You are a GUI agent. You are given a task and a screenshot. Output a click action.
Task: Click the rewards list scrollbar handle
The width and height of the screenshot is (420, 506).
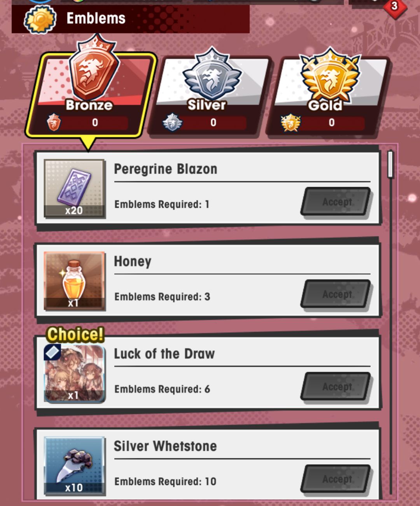point(391,164)
